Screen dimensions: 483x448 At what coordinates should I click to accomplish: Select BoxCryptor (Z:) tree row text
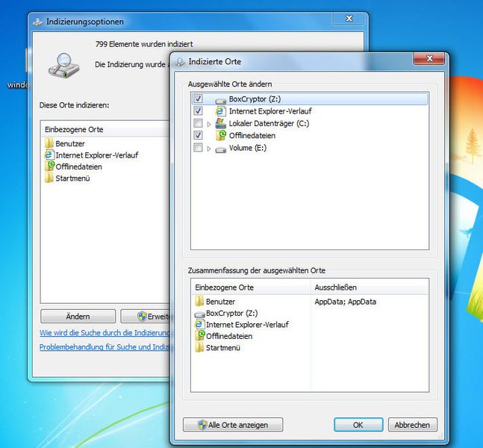255,99
